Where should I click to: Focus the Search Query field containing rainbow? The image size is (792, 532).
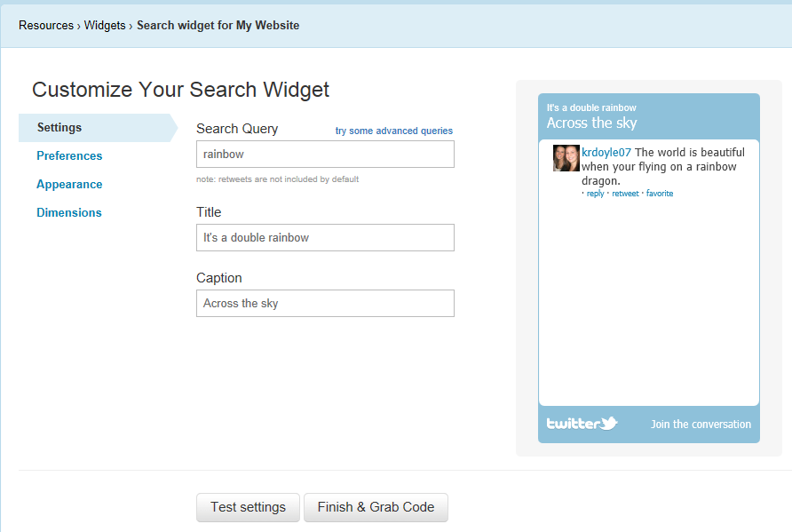(x=325, y=154)
